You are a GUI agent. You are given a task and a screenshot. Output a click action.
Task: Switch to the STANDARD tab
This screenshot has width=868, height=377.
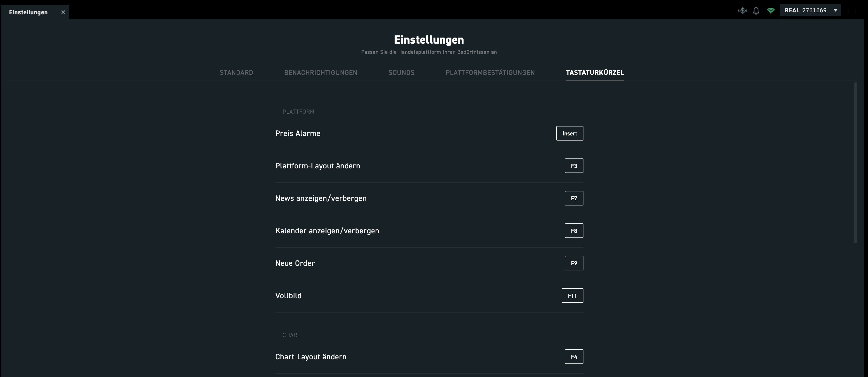(x=236, y=72)
